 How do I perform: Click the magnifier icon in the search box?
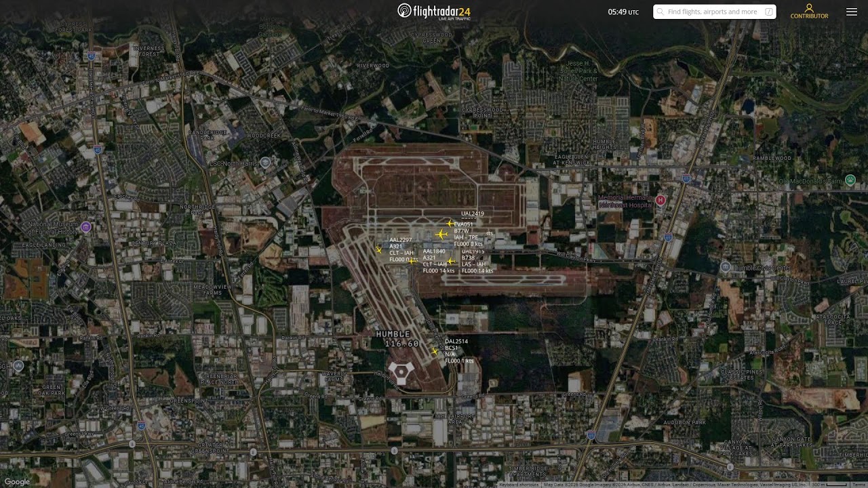pyautogui.click(x=660, y=12)
